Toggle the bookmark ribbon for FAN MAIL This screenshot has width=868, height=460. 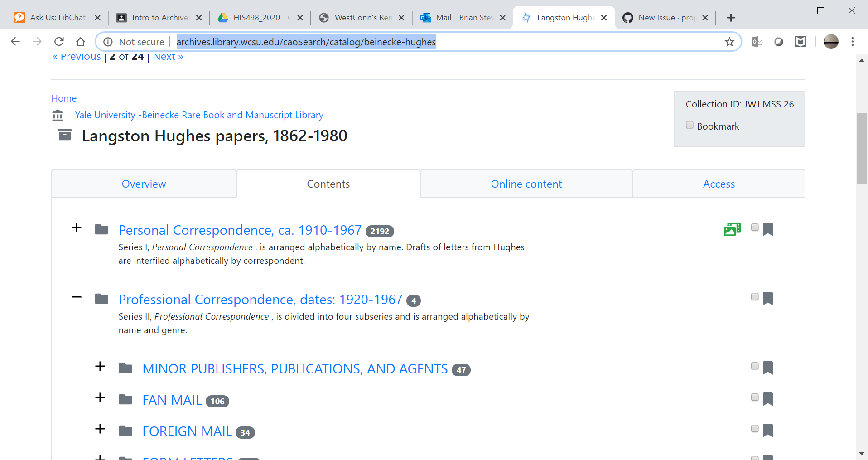[768, 399]
